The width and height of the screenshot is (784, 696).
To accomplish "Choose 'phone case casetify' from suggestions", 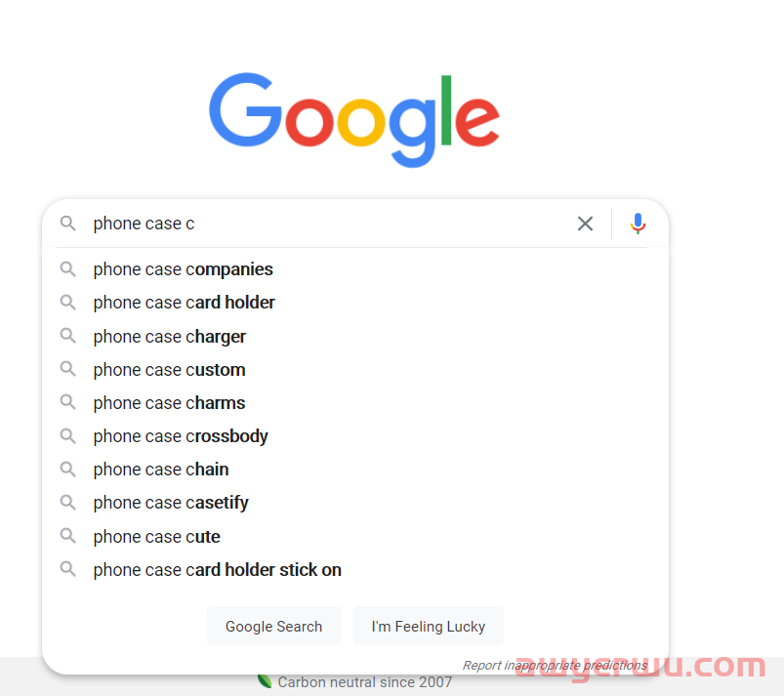I will click(355, 503).
